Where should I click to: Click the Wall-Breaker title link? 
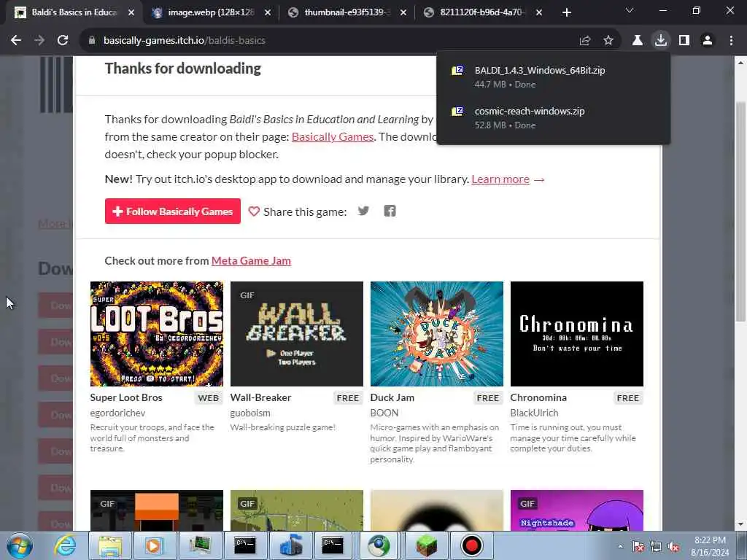tap(260, 397)
